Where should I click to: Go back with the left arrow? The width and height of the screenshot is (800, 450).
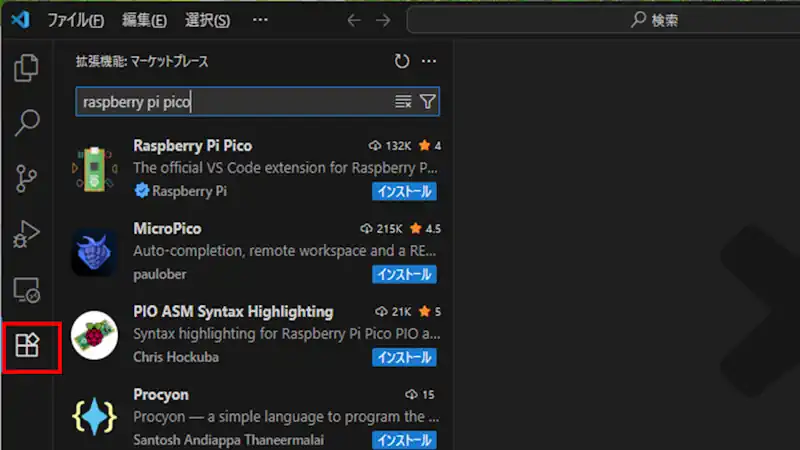(354, 20)
